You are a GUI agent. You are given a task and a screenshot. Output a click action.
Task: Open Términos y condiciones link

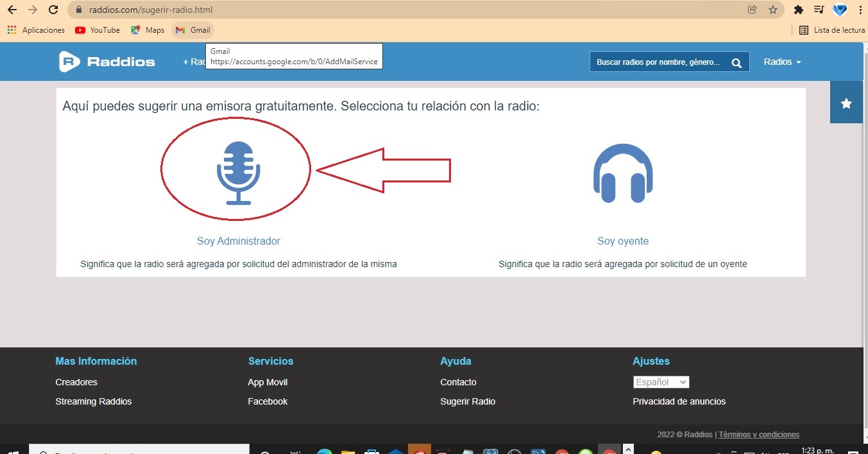tap(759, 435)
